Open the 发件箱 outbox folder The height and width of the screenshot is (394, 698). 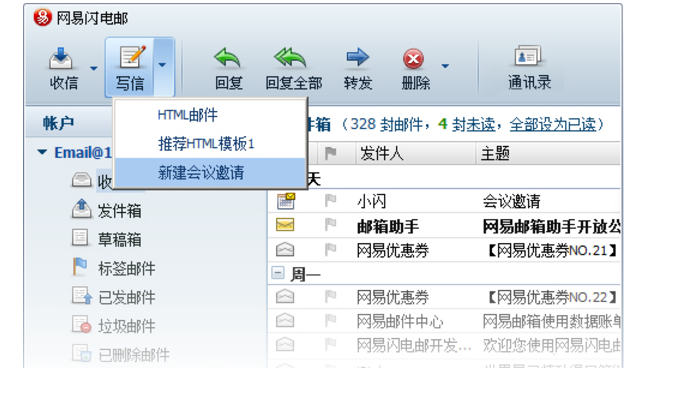(119, 211)
